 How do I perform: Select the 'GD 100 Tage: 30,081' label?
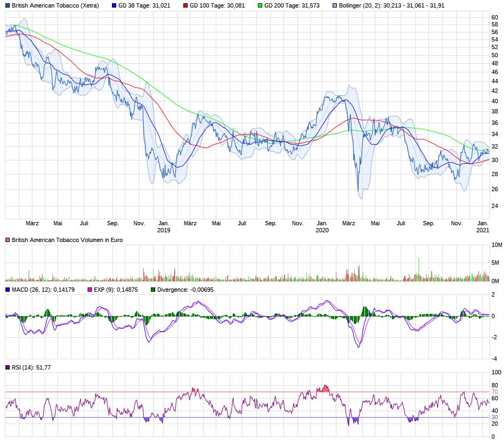[x=217, y=5]
